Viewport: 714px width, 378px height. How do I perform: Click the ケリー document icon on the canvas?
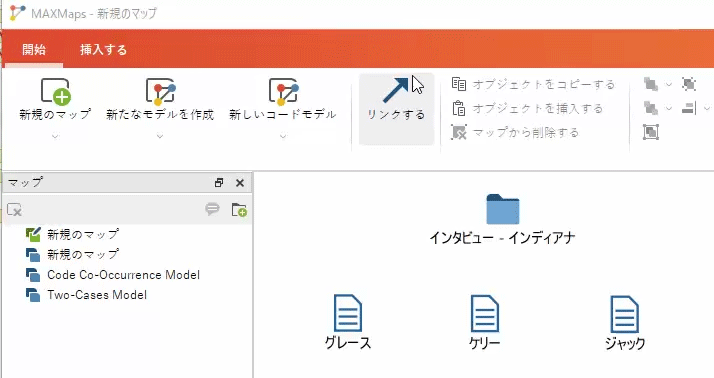click(x=484, y=313)
